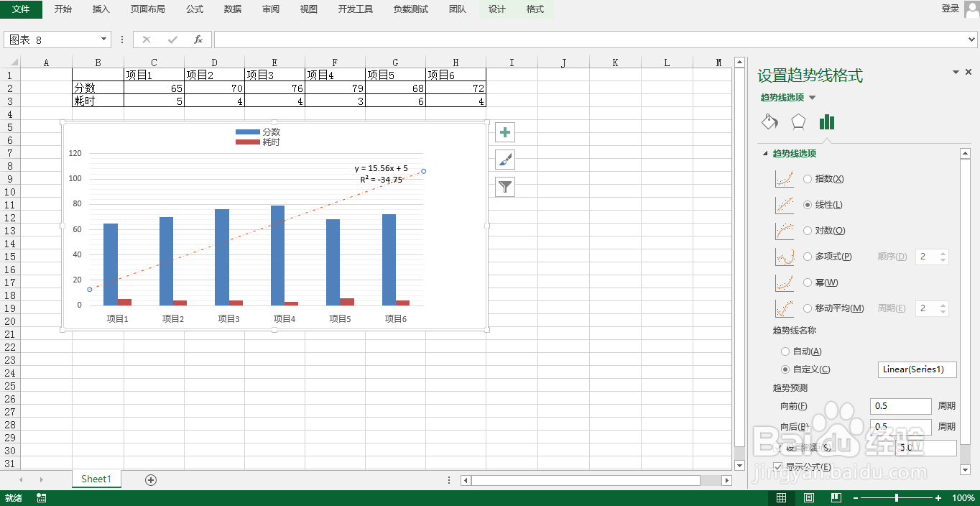Open the Chart Styles brush button
Image resolution: width=980 pixels, height=506 pixels.
coord(505,160)
